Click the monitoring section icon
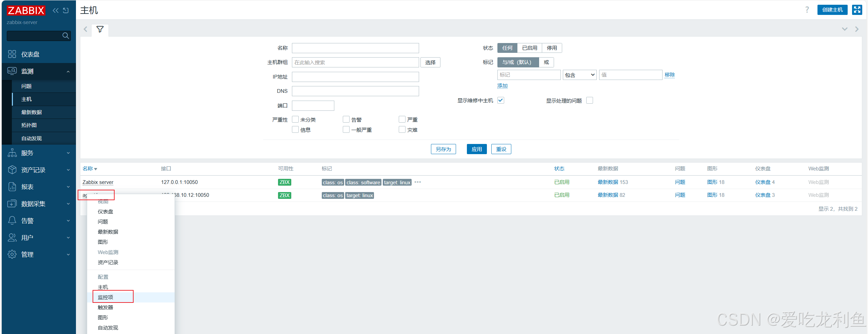This screenshot has height=334, width=868. tap(12, 71)
